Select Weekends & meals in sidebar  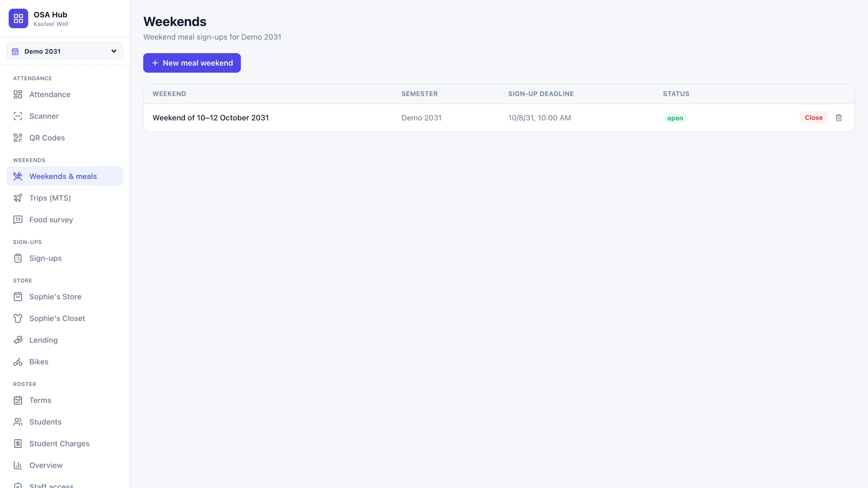(65, 176)
